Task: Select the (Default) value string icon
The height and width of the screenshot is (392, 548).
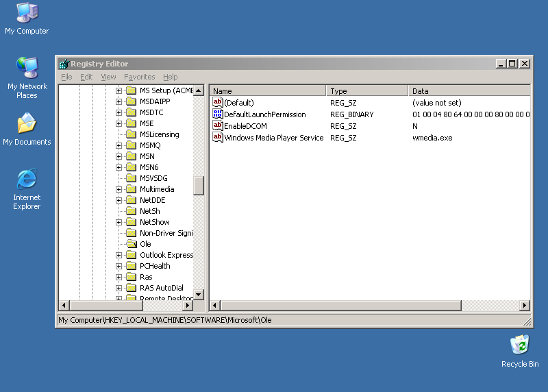Action: 217,103
